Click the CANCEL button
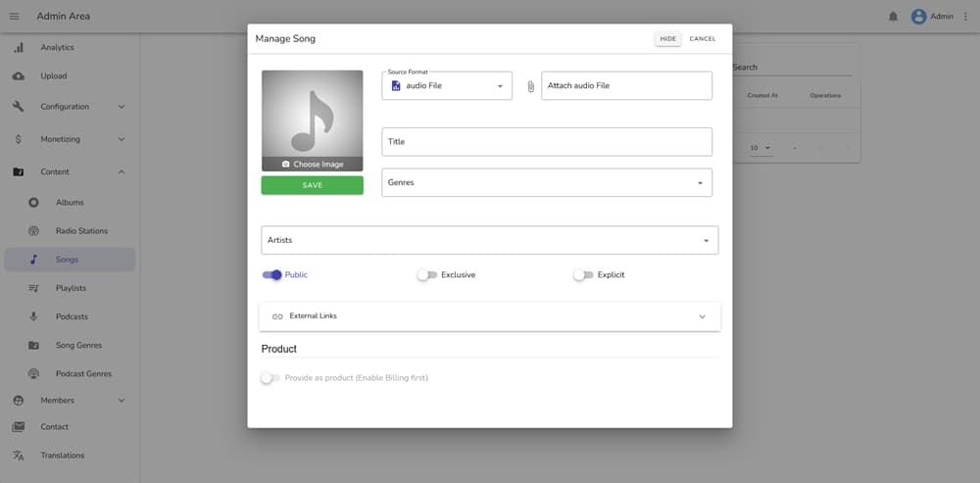The height and width of the screenshot is (483, 980). click(702, 39)
